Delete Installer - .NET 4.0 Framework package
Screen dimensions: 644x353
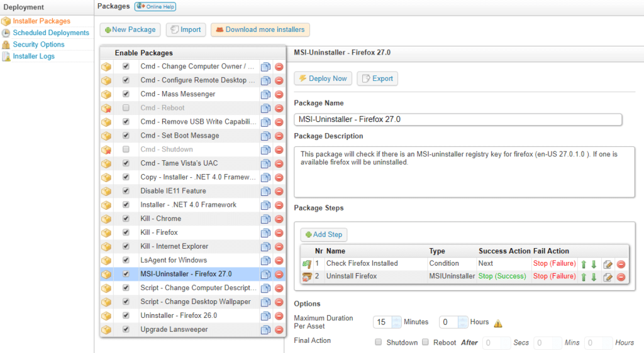[279, 205]
